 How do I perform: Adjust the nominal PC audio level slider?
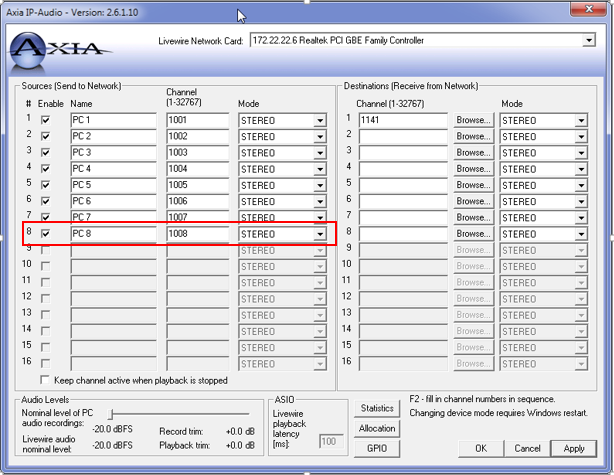coord(111,414)
